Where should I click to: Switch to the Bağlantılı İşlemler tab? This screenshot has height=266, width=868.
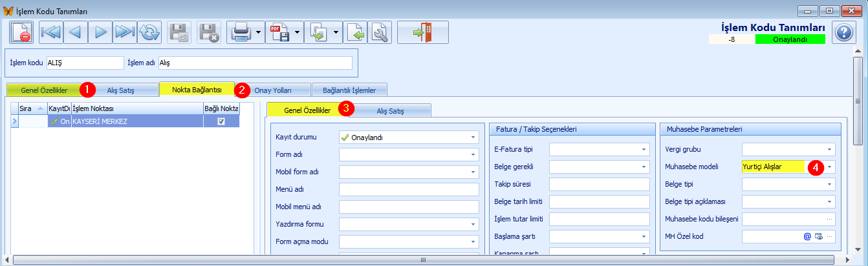349,89
